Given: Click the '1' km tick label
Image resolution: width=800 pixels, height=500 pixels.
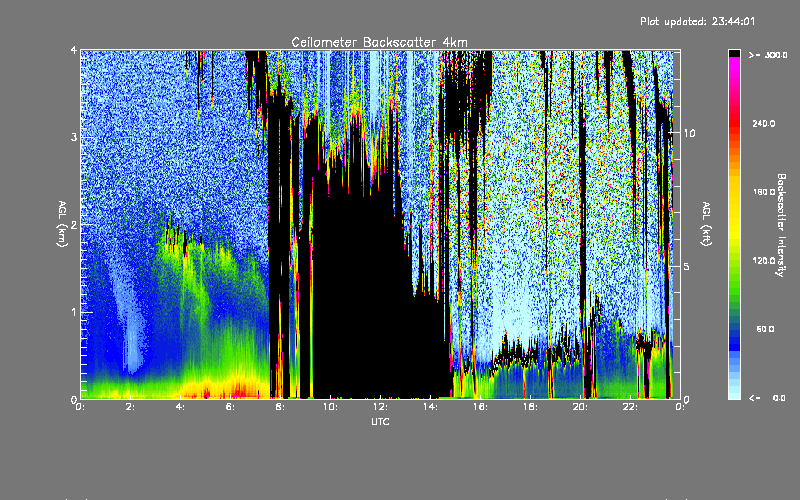Looking at the screenshot, I should click(74, 312).
